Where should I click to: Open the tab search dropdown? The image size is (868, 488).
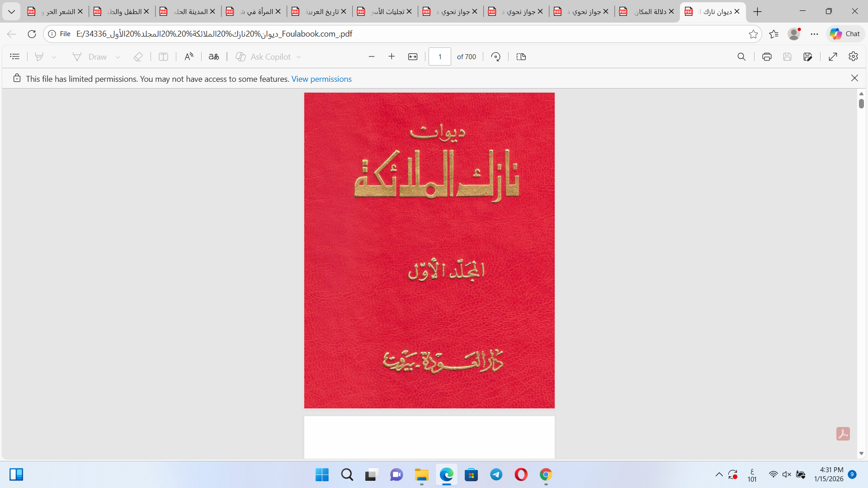click(11, 12)
